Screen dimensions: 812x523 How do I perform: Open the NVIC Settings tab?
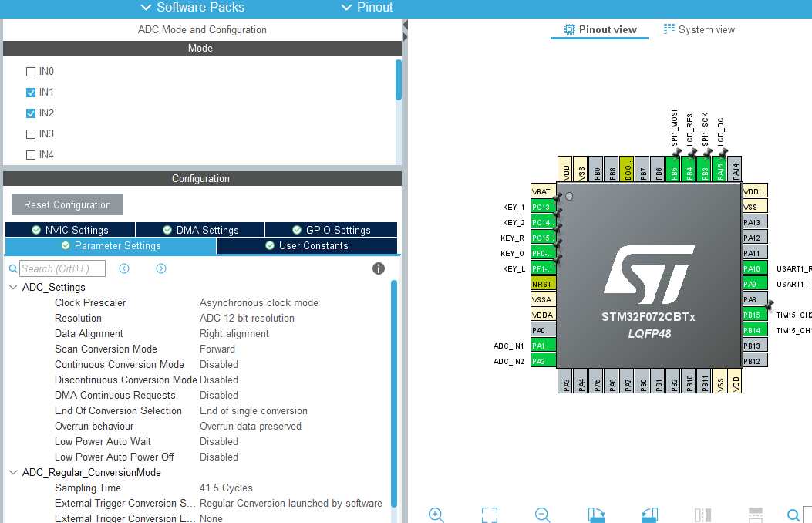point(70,230)
